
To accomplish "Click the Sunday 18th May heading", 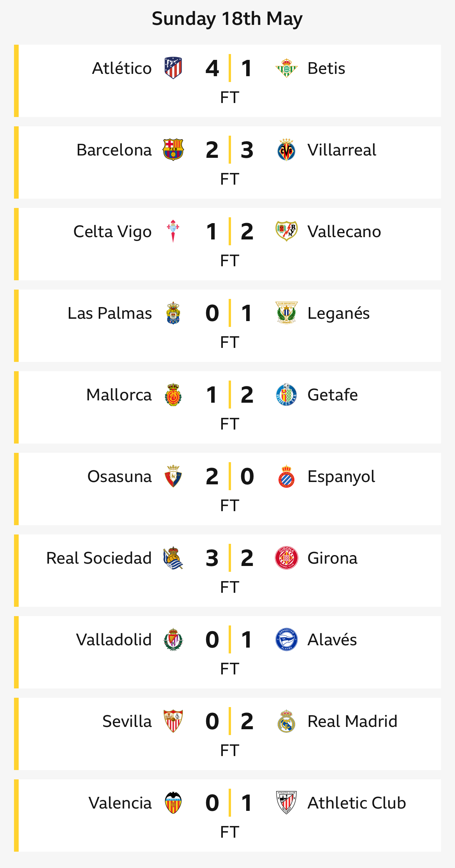I will click(x=227, y=19).
